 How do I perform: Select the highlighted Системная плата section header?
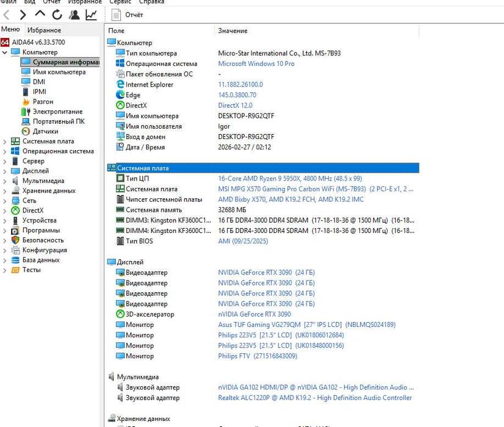(263, 168)
